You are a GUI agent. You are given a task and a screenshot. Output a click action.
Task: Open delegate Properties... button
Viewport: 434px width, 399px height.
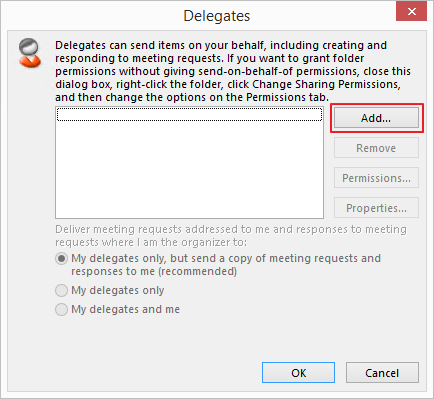tap(376, 208)
